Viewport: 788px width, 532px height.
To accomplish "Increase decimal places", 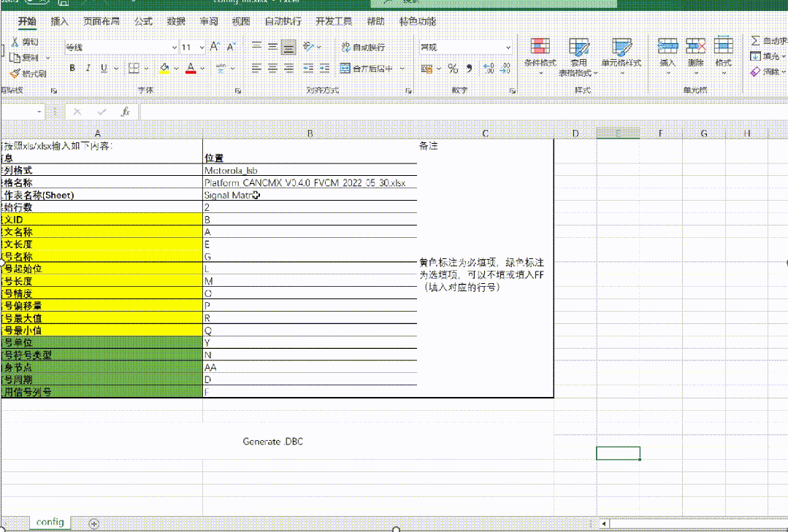I will (489, 69).
